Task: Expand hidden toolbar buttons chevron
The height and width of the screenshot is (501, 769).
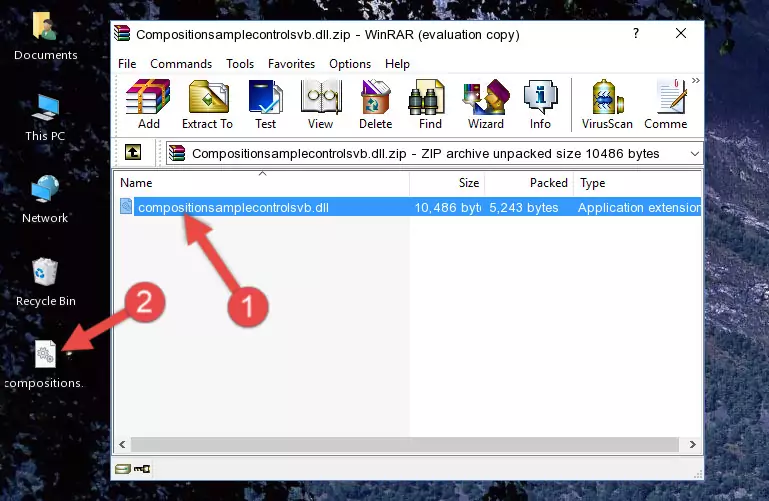Action: pos(695,81)
